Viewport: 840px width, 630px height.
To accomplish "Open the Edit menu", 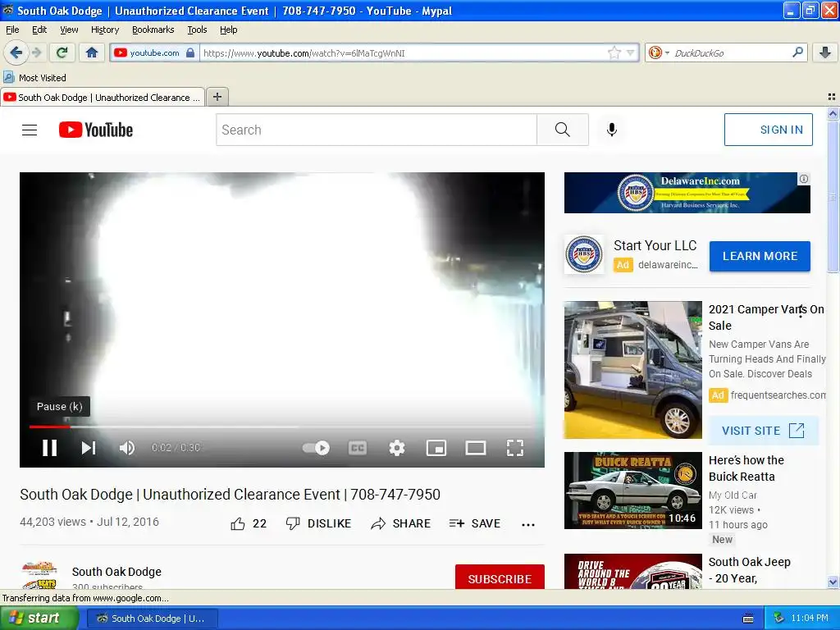I will tap(39, 30).
